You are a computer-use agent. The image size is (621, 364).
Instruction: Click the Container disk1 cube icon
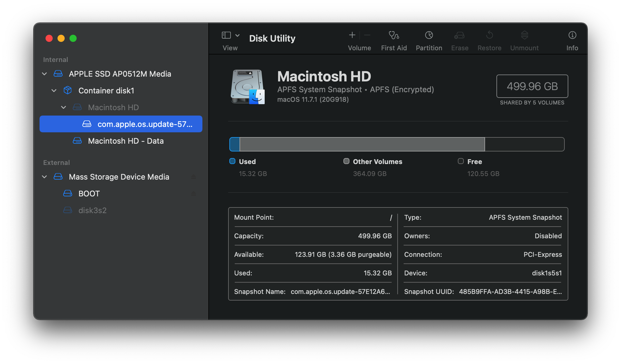68,90
